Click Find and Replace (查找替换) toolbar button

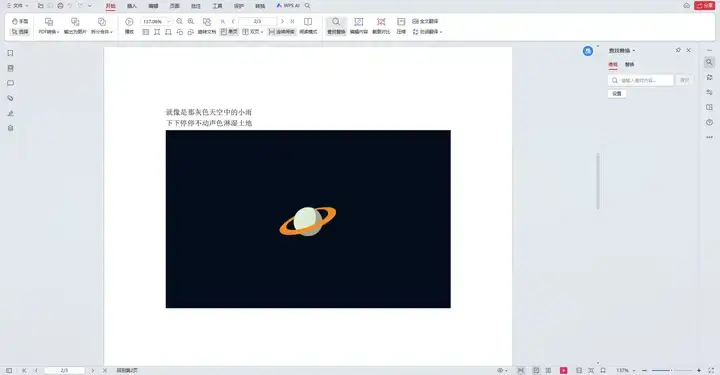[x=336, y=26]
